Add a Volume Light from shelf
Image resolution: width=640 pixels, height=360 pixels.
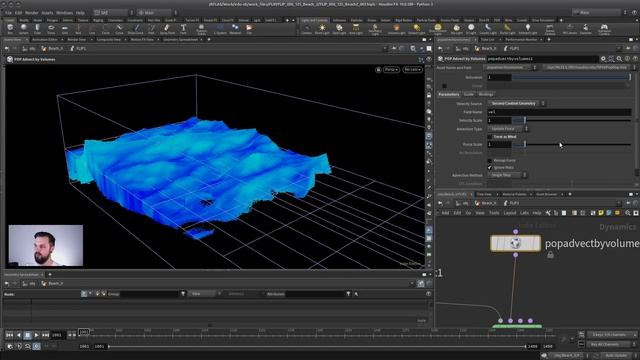click(x=396, y=29)
